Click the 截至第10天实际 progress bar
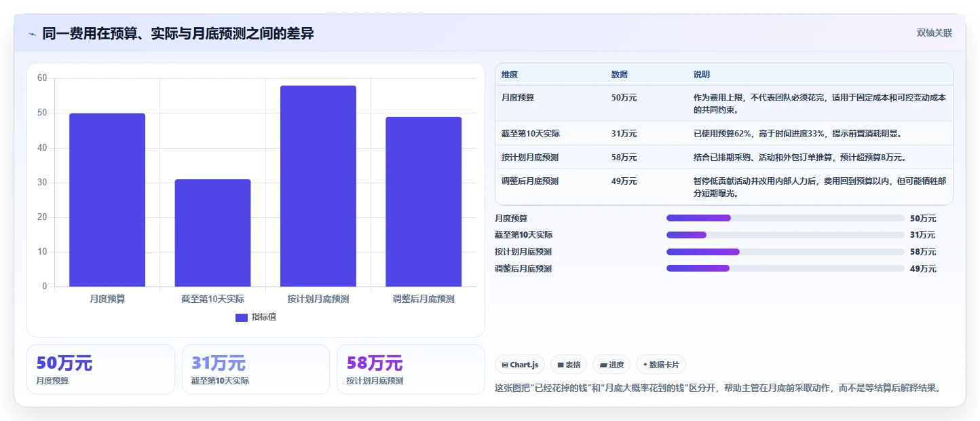This screenshot has width=980, height=421. tap(785, 235)
